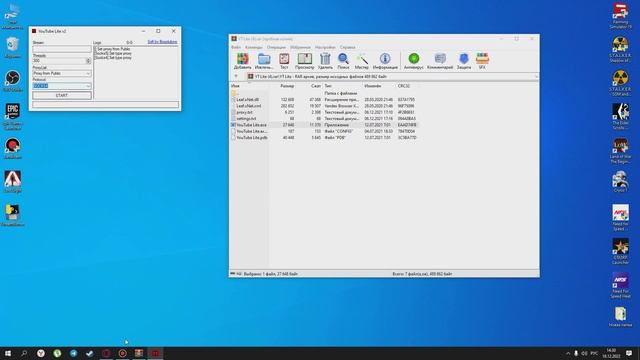Open the Steam taskbar icon
The width and height of the screenshot is (640, 360).
coord(90,353)
